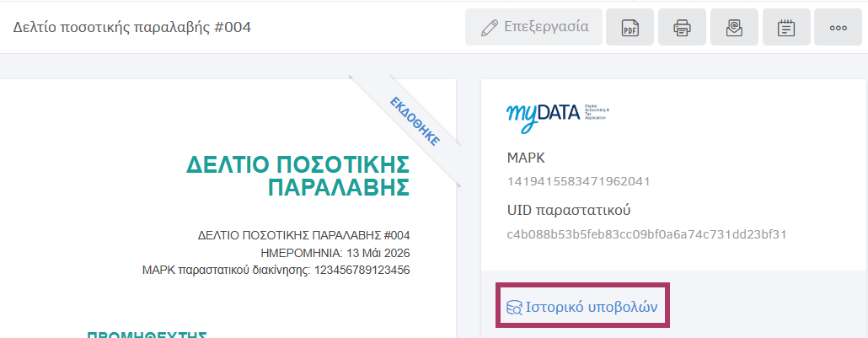Select the ΜΑΡΚ number 1419415583471962041
Image resolution: width=868 pixels, height=338 pixels.
(x=578, y=181)
